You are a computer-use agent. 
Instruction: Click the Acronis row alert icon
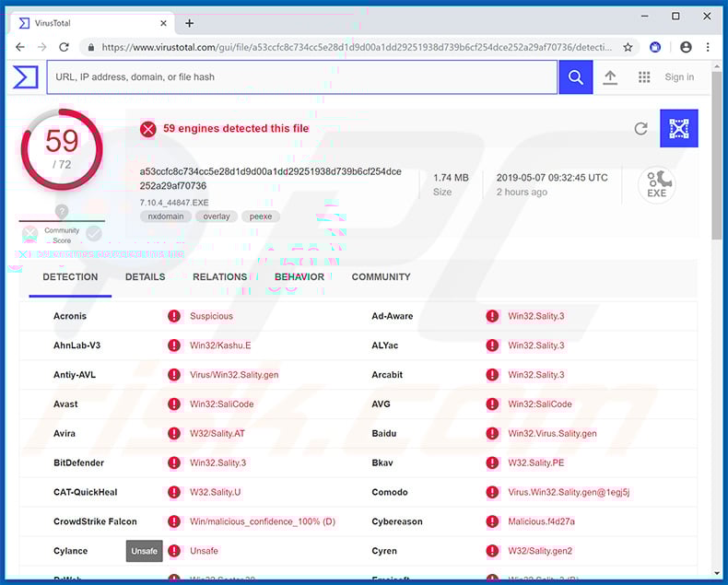[x=174, y=316]
